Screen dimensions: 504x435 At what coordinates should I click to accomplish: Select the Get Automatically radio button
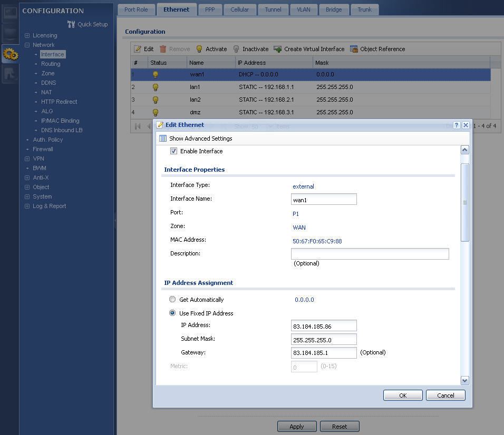click(172, 300)
